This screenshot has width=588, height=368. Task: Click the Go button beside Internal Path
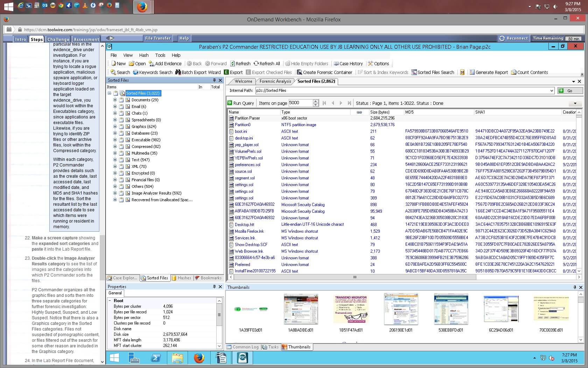[570, 90]
